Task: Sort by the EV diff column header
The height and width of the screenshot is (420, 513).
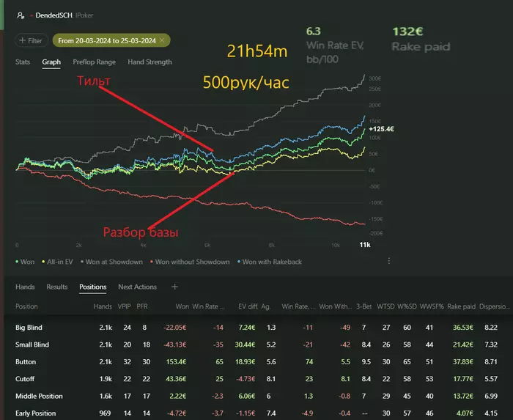Action: point(248,306)
